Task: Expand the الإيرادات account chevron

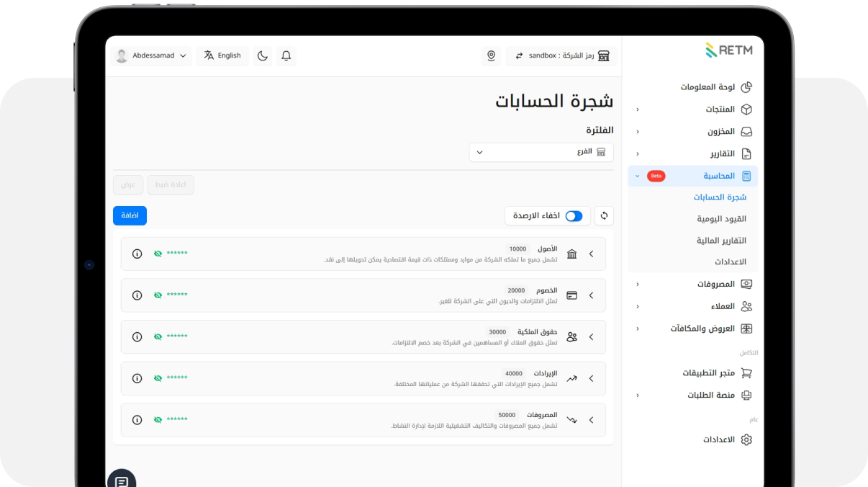Action: pos(592,378)
